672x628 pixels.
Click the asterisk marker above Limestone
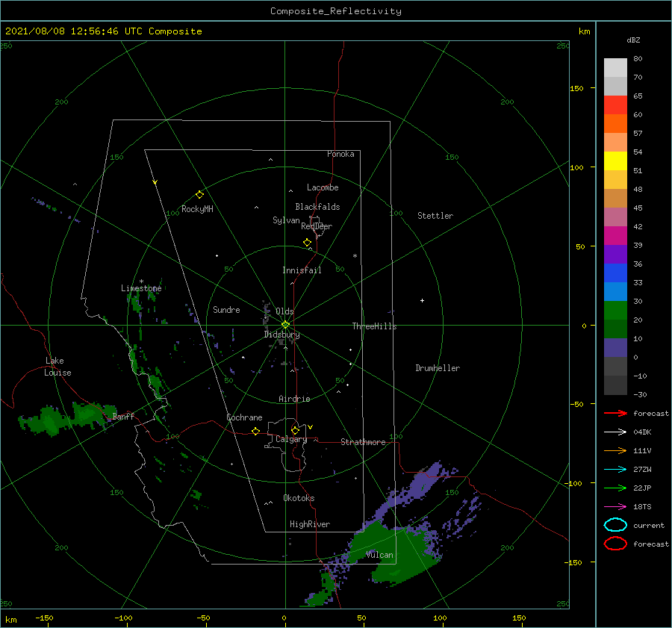coord(141,282)
